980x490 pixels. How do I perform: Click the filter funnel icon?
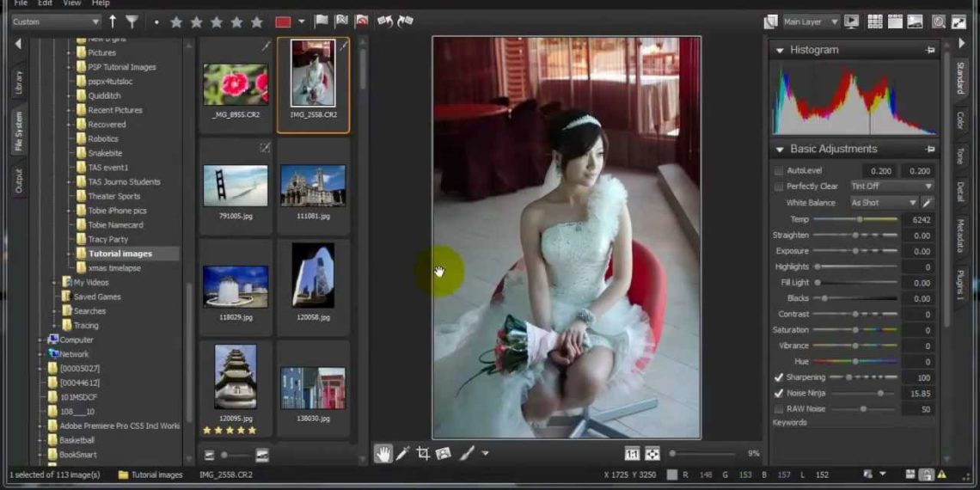pyautogui.click(x=132, y=21)
